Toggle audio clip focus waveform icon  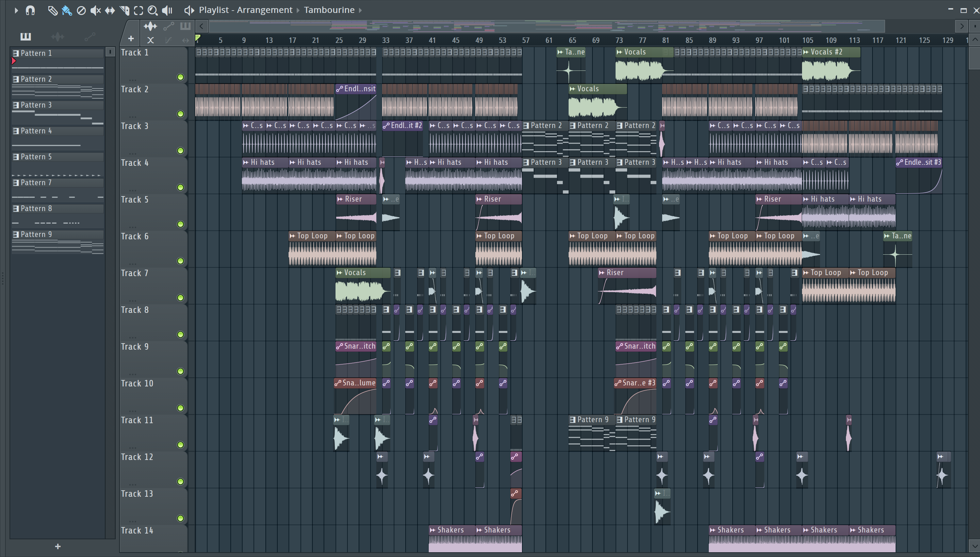(150, 26)
